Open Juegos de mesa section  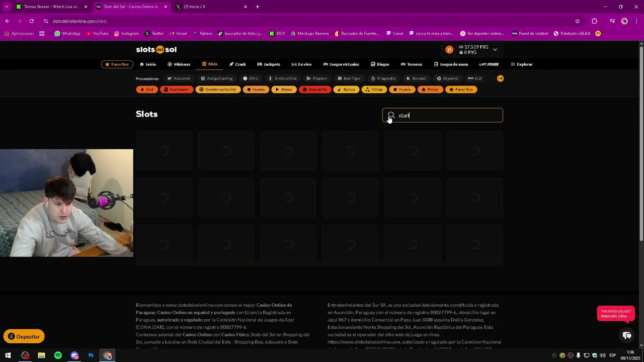pos(451,64)
